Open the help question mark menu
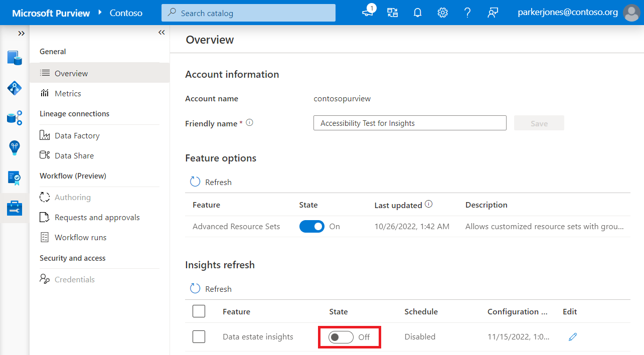This screenshot has width=644, height=355. pos(467,12)
